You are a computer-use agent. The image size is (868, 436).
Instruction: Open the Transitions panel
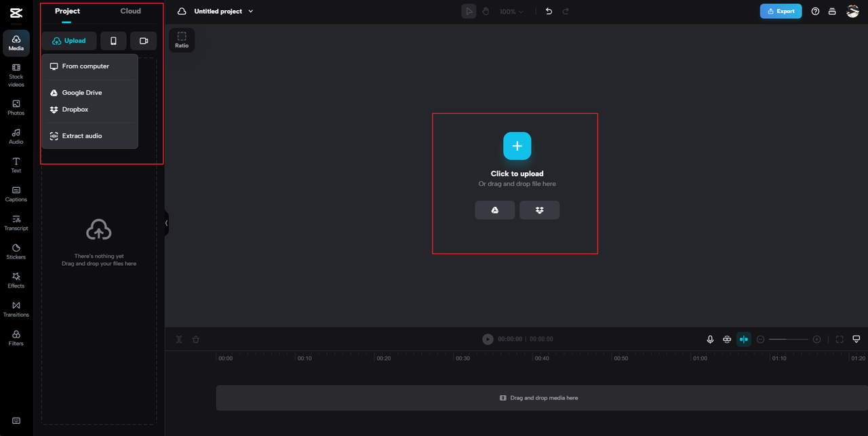tap(16, 309)
